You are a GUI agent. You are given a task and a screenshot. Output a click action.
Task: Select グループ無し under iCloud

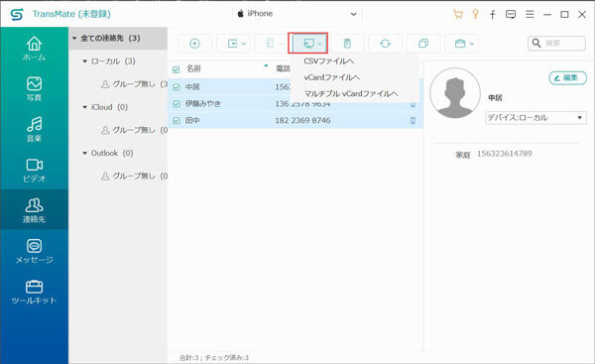pyautogui.click(x=134, y=130)
